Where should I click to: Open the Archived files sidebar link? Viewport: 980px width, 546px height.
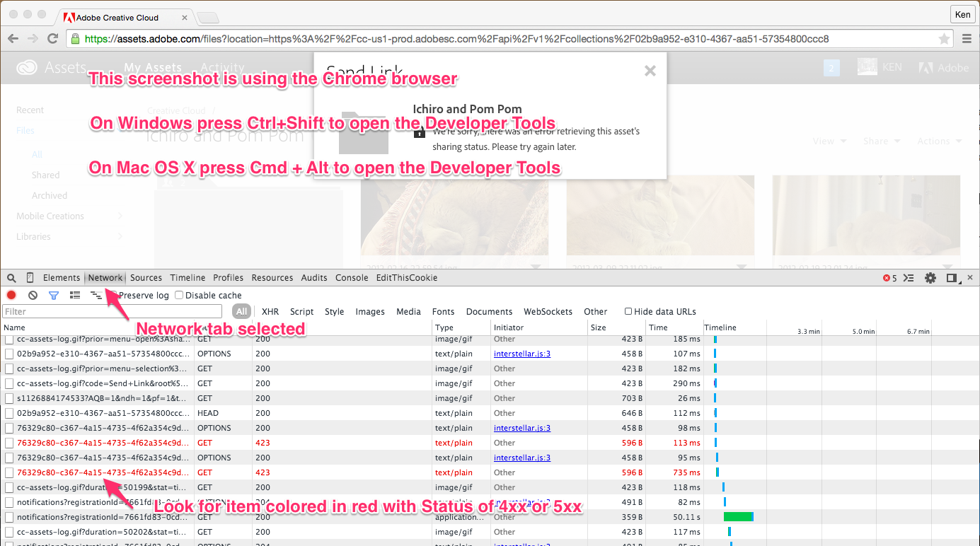[50, 195]
